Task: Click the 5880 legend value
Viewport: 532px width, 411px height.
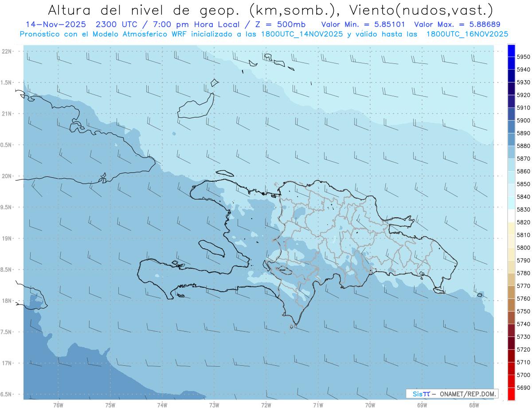Action: pyautogui.click(x=524, y=146)
